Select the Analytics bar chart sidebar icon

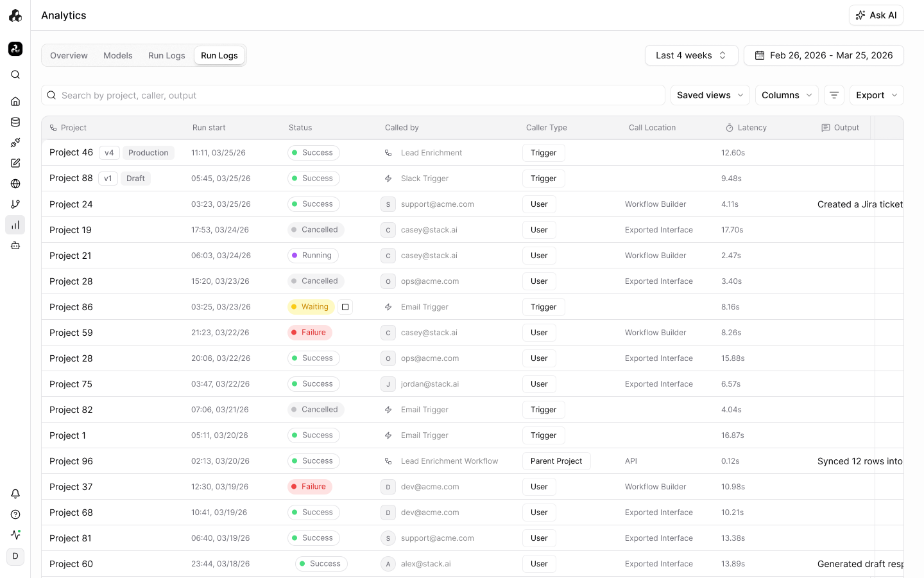(x=15, y=225)
